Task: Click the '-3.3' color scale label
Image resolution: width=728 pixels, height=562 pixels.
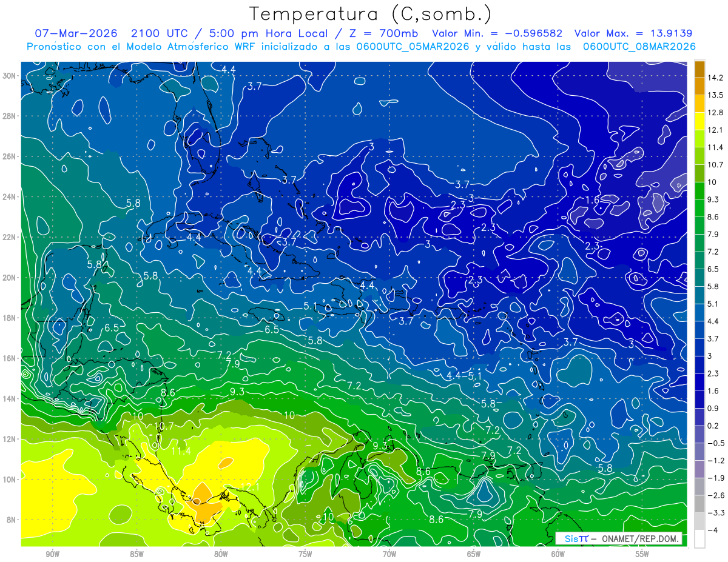Action: [x=716, y=513]
